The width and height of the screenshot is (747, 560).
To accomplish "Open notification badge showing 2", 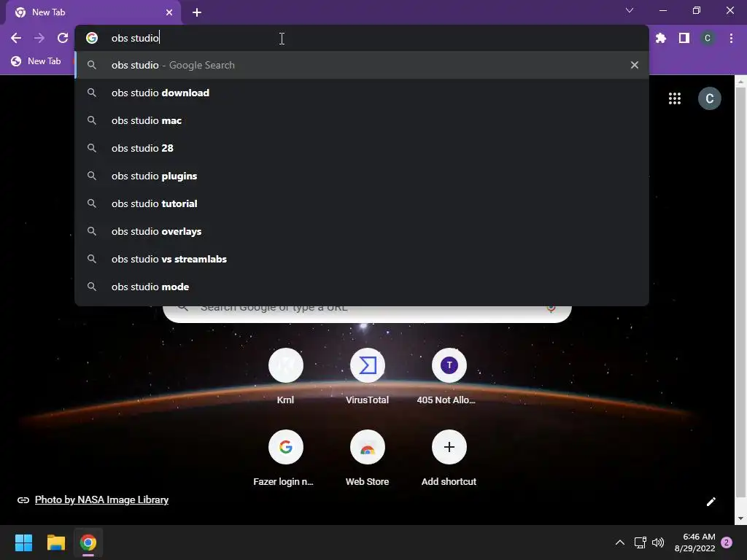I will click(727, 542).
